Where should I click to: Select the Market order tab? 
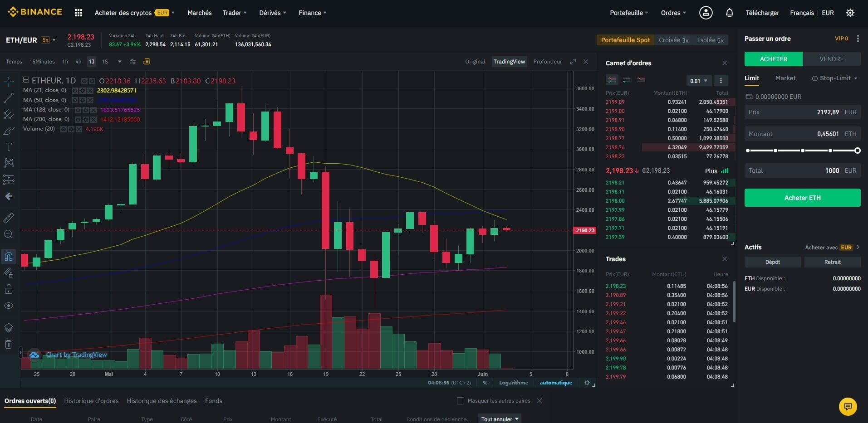(785, 78)
